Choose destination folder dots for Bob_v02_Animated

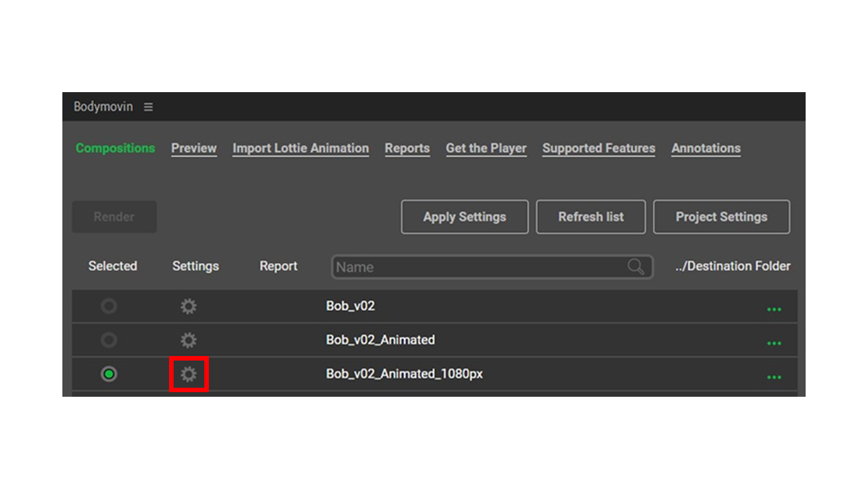pos(774,343)
